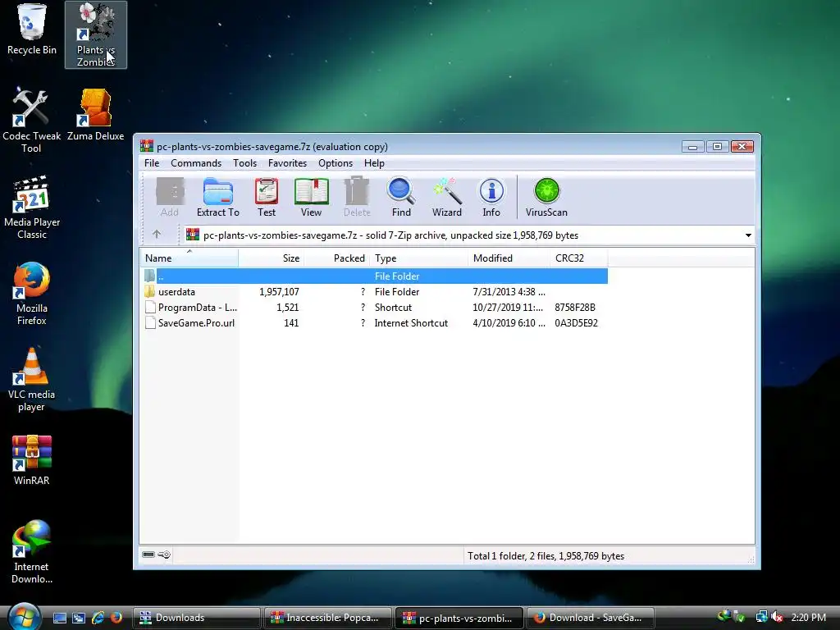The width and height of the screenshot is (840, 630).
Task: Sort by the Packed column header
Action: 337,258
